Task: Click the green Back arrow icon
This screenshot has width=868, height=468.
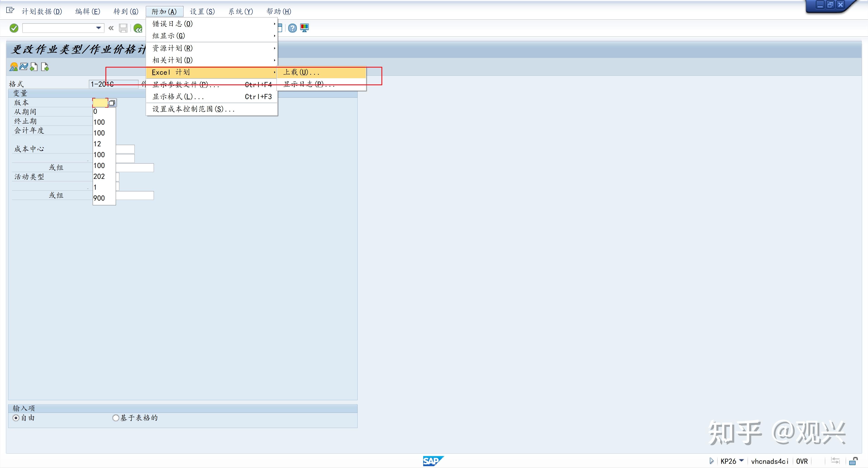Action: [138, 28]
